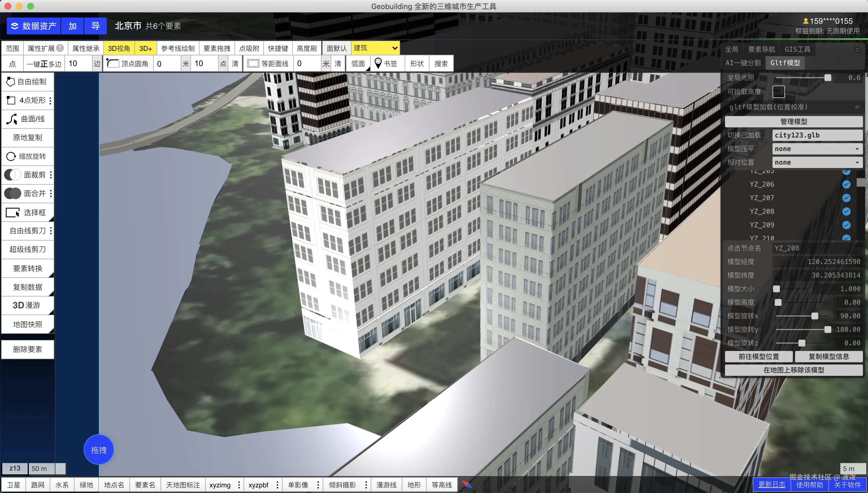Screen dimensions: 868x493
Task: Uncheck the YZ_207 node checkmark
Action: click(x=846, y=198)
